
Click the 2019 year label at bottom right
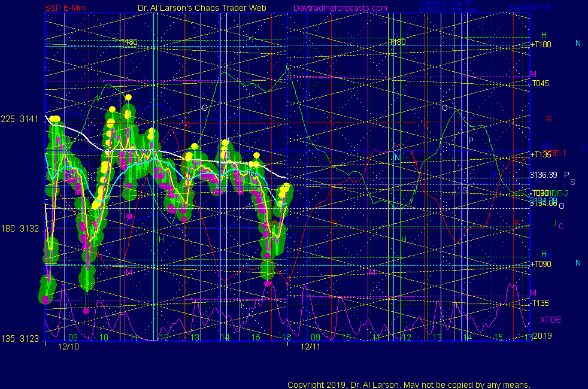[542, 336]
